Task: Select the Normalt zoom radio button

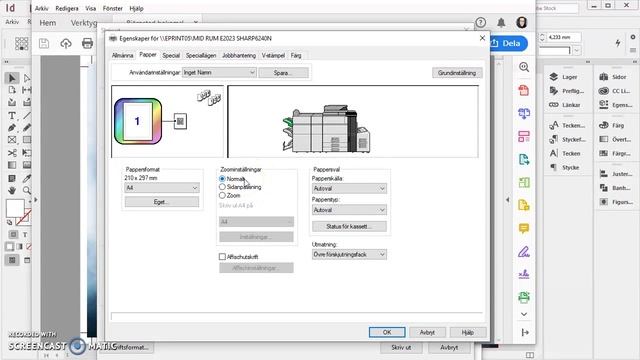Action: (222, 179)
